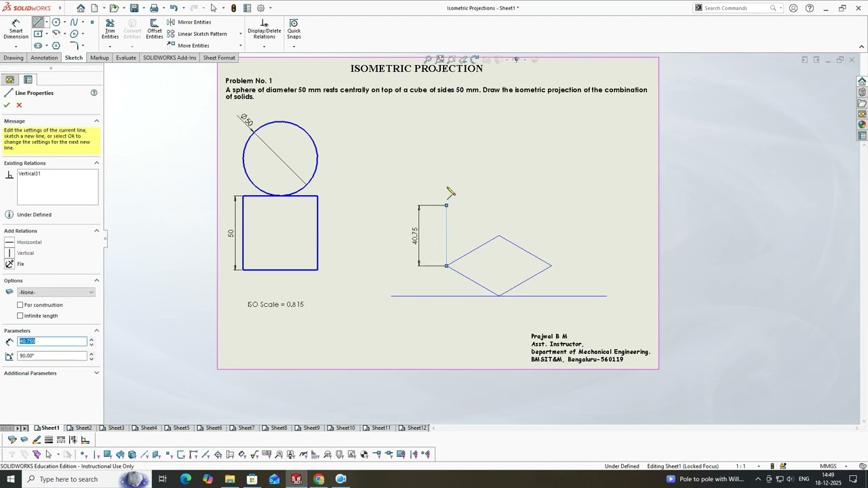Open the Smart Dimension dropdown arrow
Screen dimensions: 868x488
click(x=16, y=46)
